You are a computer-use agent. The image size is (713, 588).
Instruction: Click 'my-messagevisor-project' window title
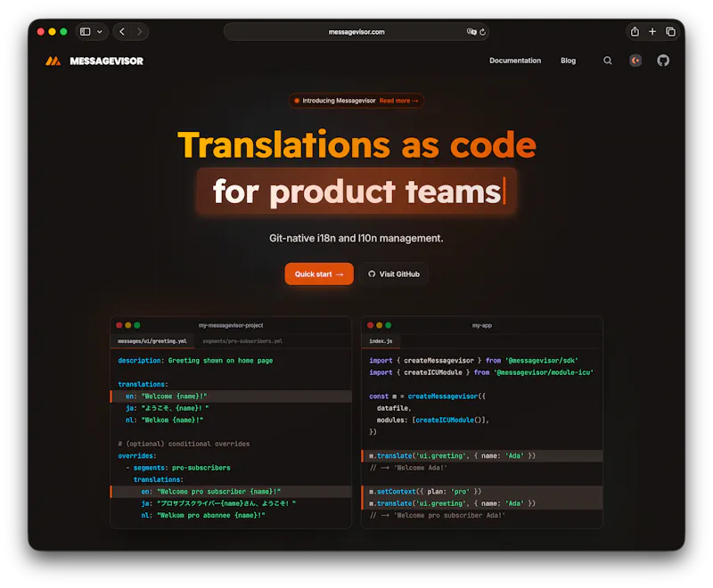(x=231, y=325)
